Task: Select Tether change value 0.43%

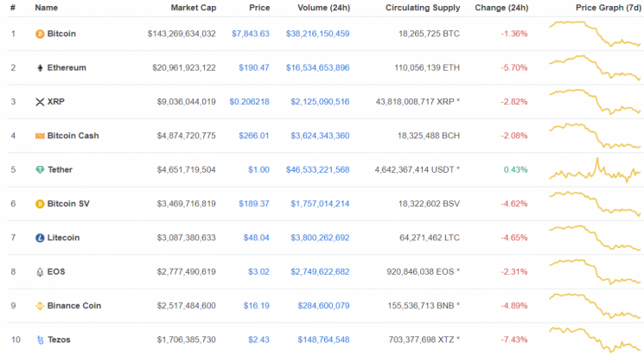Action: 515,170
